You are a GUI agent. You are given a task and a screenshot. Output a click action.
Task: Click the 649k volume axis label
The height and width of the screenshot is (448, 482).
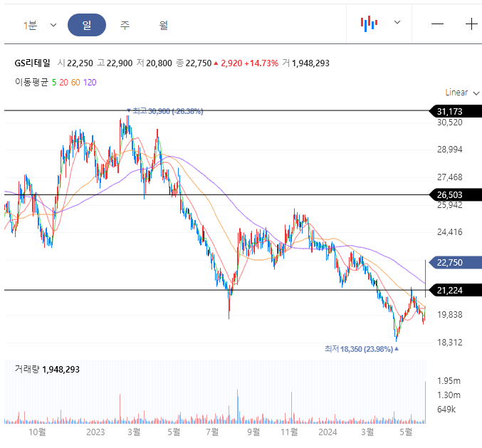(446, 410)
